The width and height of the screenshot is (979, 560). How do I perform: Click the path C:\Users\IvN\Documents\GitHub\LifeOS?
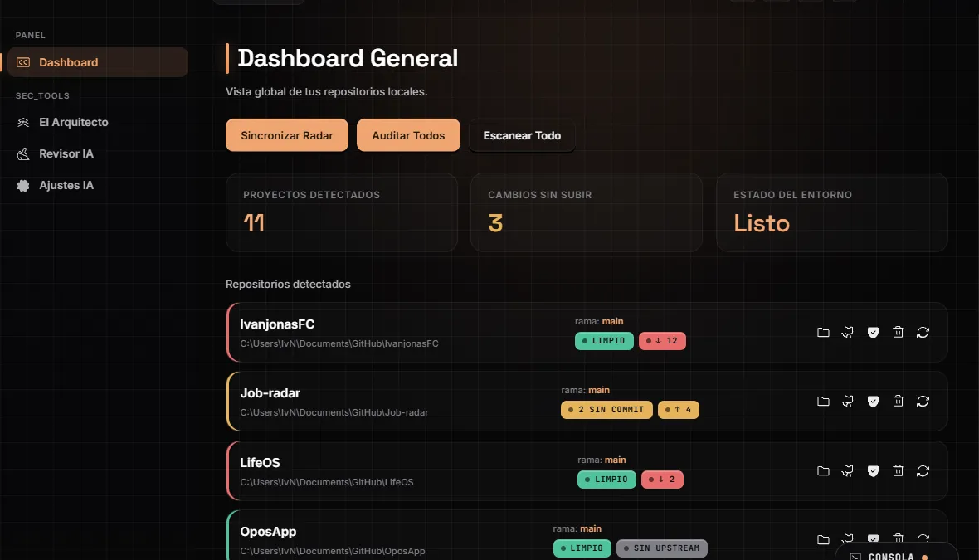327,482
